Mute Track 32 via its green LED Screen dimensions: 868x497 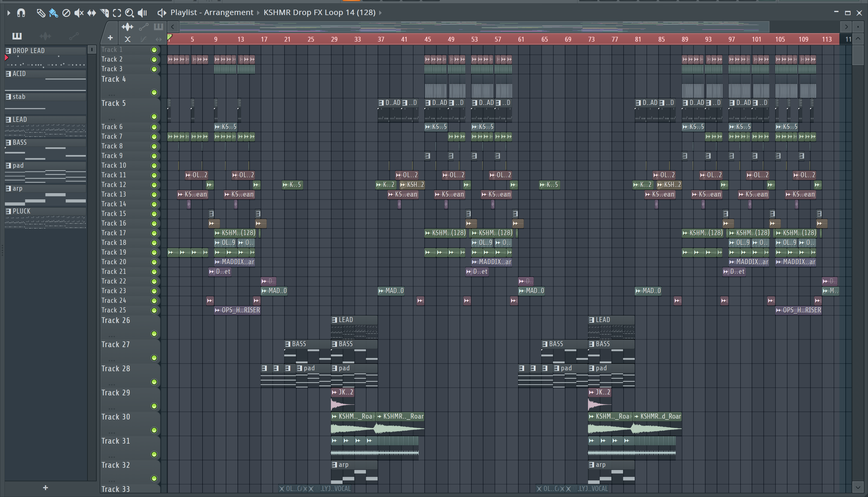click(154, 479)
